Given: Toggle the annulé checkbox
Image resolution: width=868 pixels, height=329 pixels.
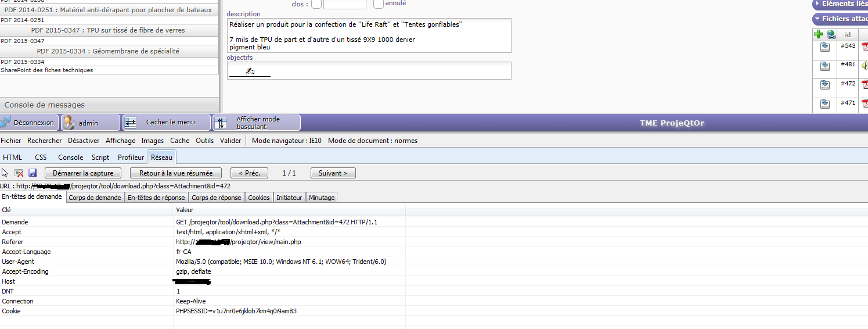Looking at the screenshot, I should click(379, 4).
